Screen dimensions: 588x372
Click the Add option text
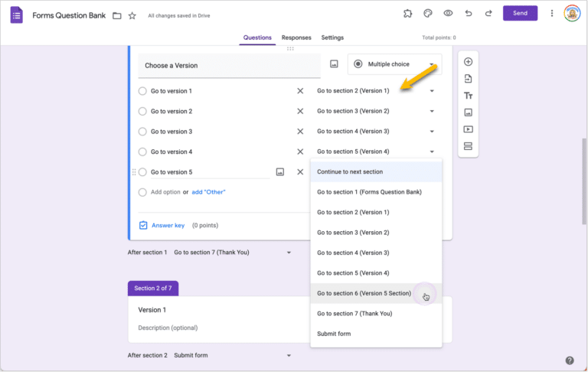coord(165,192)
